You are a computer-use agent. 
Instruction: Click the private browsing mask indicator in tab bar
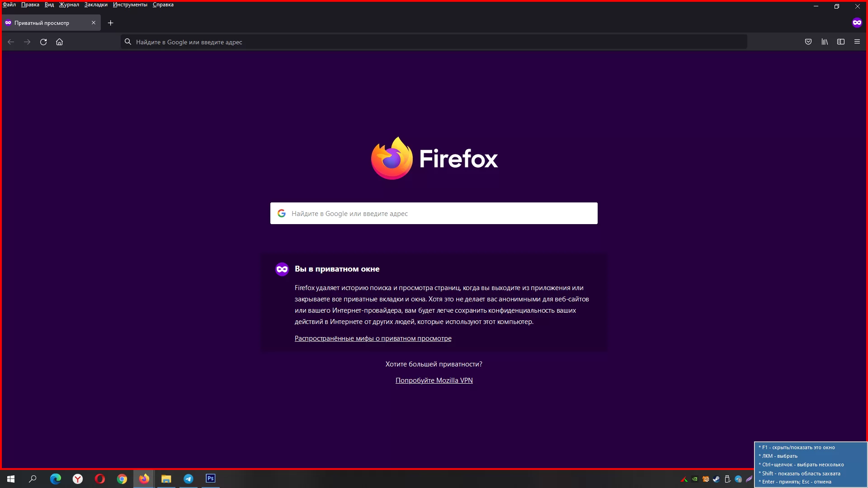tap(857, 23)
